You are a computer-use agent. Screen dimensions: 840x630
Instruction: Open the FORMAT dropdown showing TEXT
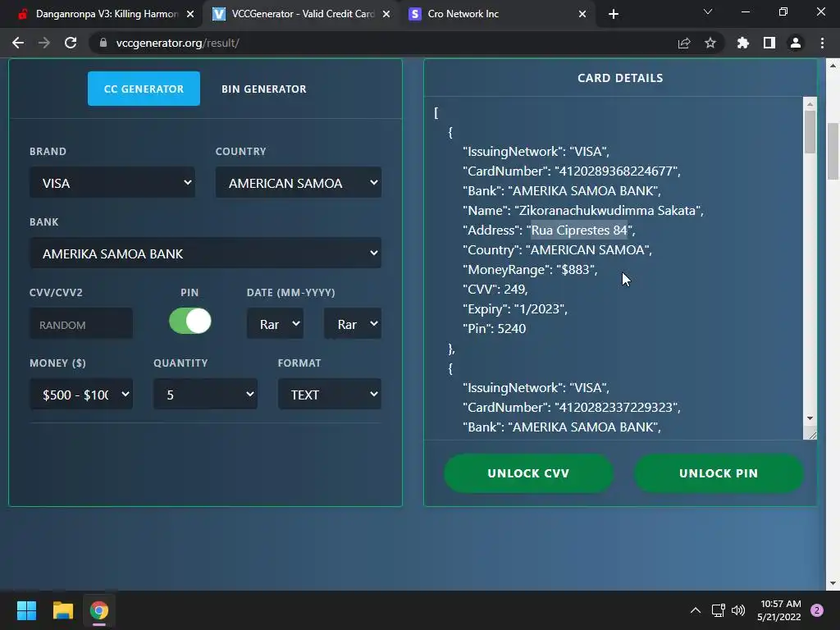point(330,395)
